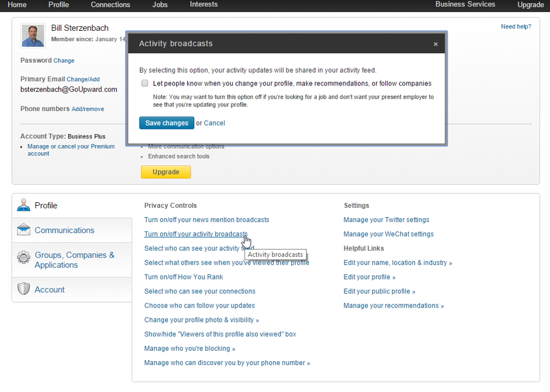Click the Groups, Companies gear icon

[24, 257]
